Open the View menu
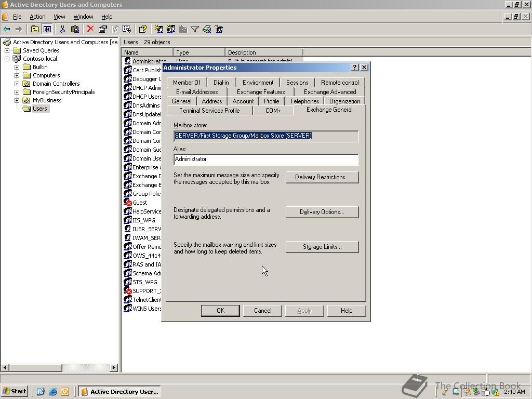Image resolution: width=532 pixels, height=399 pixels. [x=59, y=17]
